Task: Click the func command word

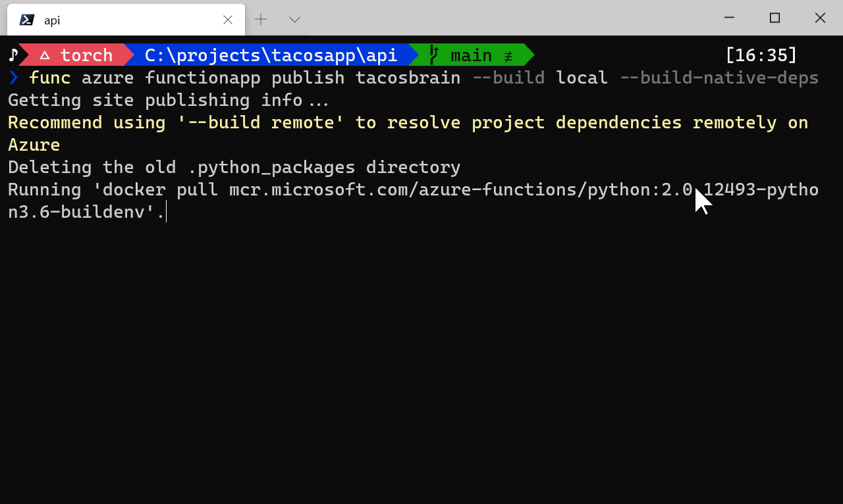Action: [49, 78]
